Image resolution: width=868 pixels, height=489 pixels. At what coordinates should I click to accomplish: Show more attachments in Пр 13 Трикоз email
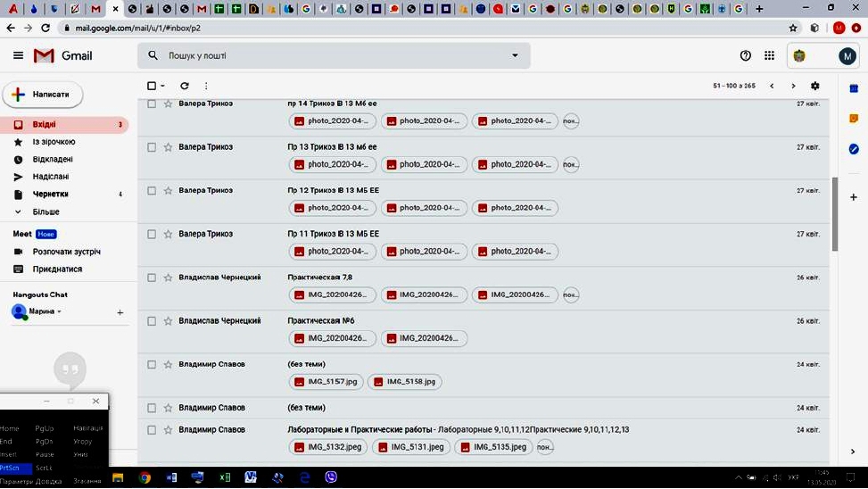[571, 164]
